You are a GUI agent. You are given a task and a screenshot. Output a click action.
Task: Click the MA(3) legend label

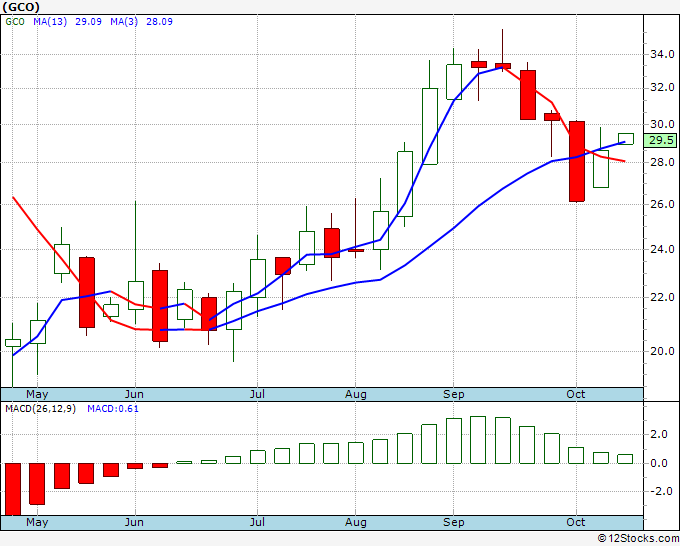(x=124, y=22)
